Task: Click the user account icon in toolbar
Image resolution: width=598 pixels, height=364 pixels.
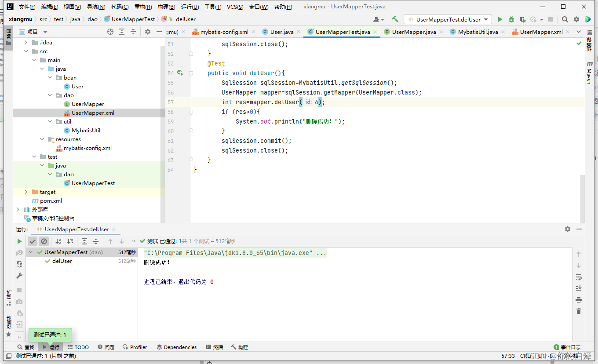Action: [x=378, y=19]
